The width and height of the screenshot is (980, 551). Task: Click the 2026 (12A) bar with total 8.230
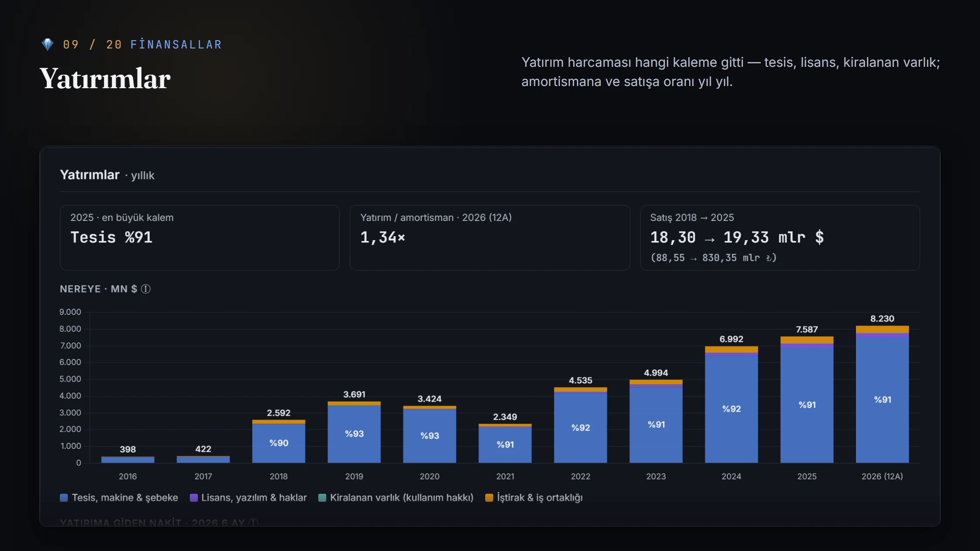point(882,394)
